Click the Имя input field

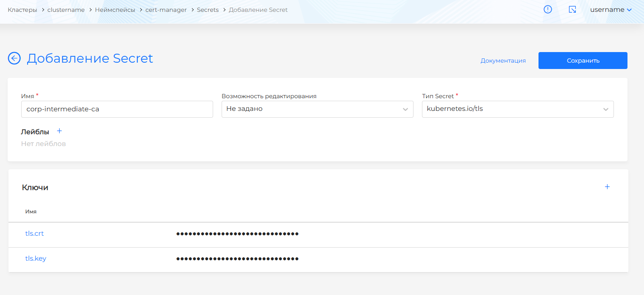coord(117,109)
